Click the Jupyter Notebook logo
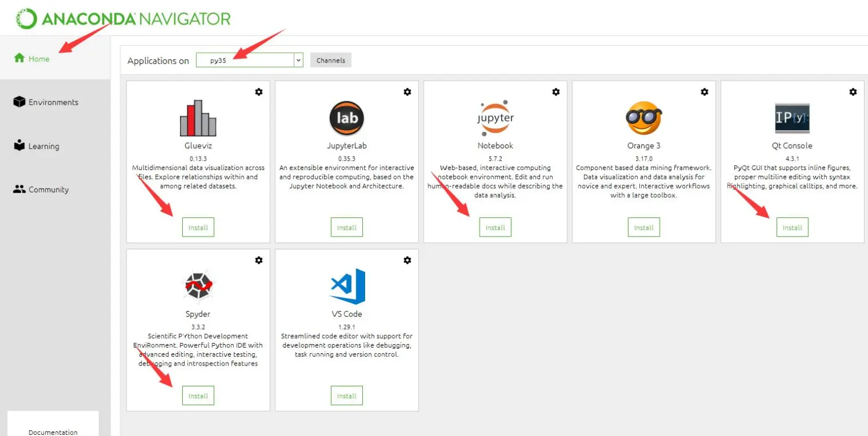 (x=495, y=118)
